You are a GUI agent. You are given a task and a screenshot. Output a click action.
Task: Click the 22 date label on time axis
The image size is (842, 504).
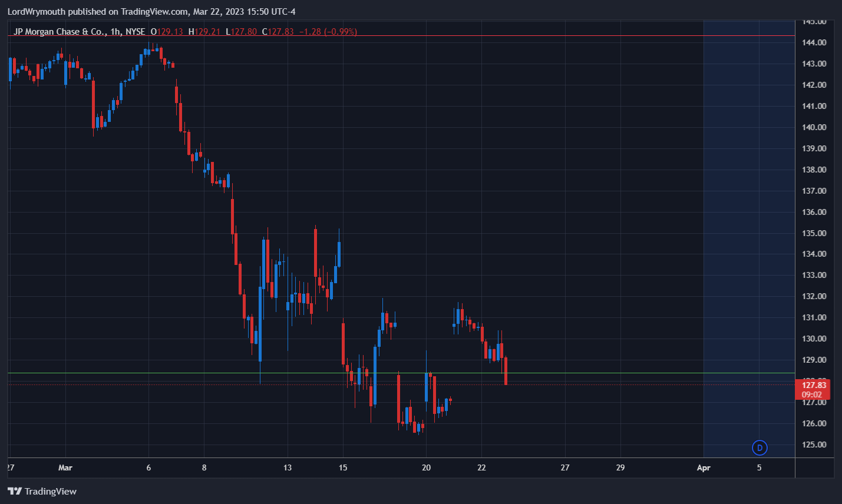pyautogui.click(x=481, y=467)
